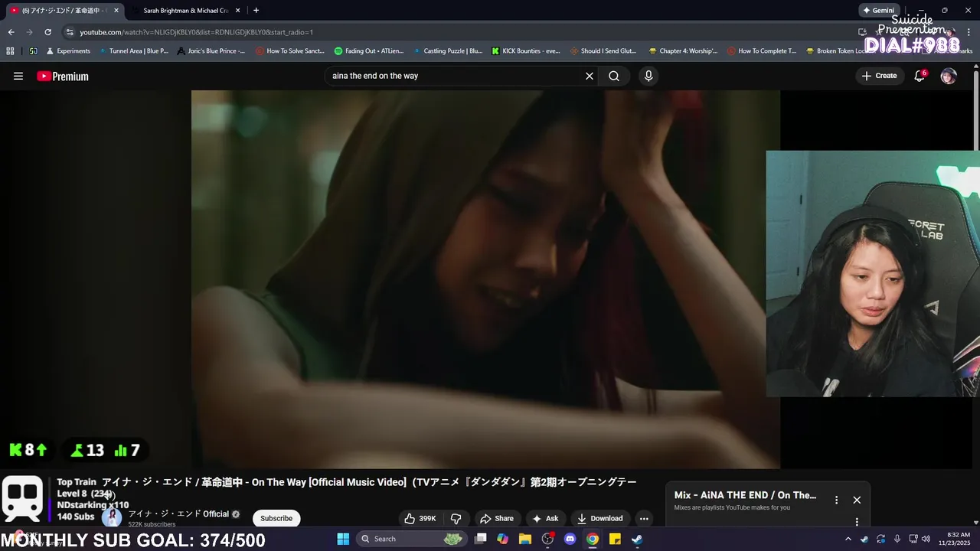Share this video
The image size is (980, 551).
click(x=497, y=518)
